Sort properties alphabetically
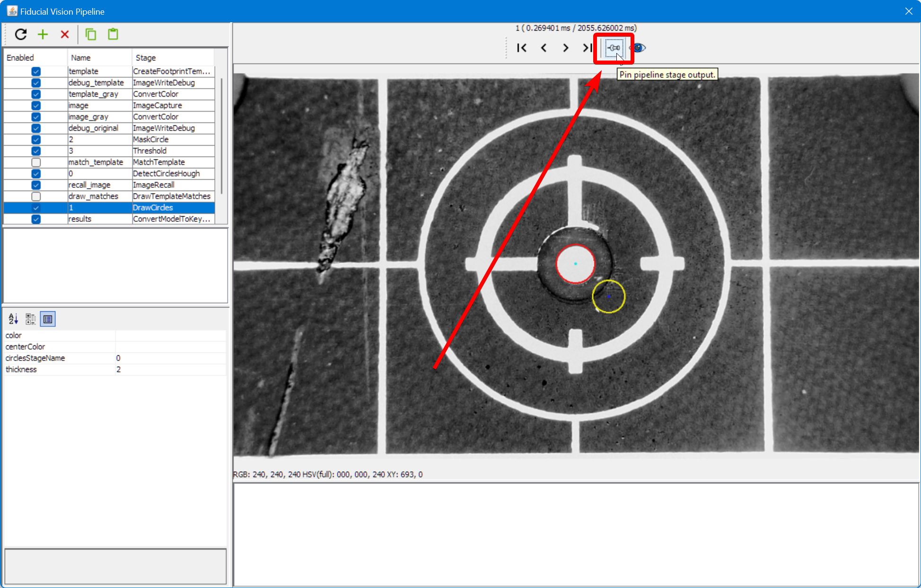 point(12,318)
